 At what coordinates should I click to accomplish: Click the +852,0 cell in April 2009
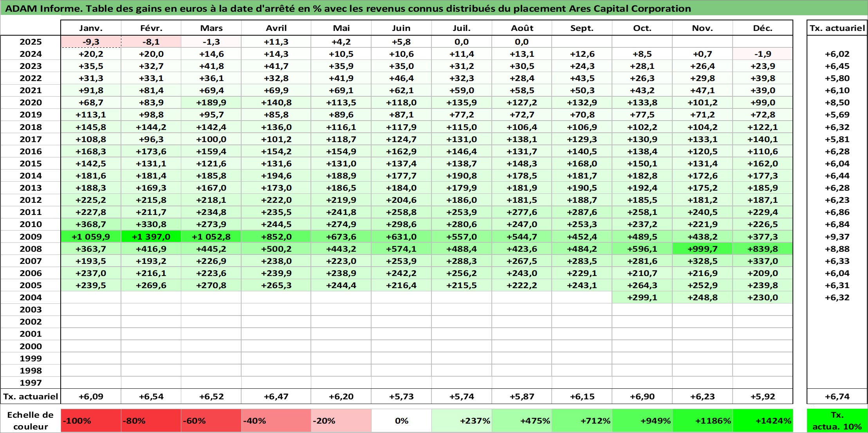pyautogui.click(x=276, y=237)
